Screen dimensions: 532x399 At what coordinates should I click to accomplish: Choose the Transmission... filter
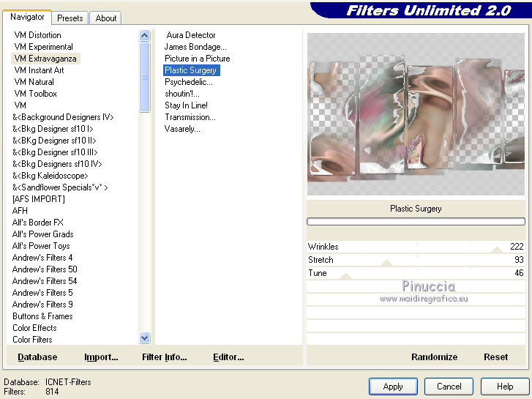190,117
